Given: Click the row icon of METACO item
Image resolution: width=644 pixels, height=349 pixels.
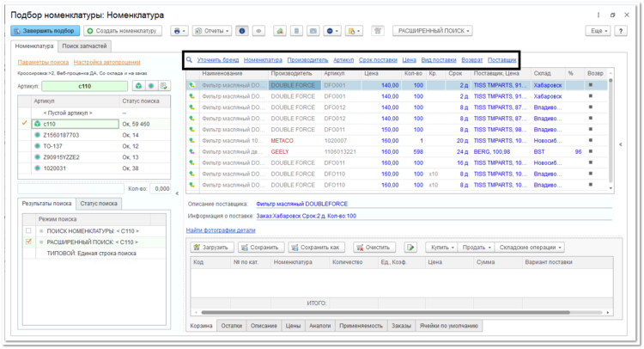Looking at the screenshot, I should pyautogui.click(x=191, y=141).
